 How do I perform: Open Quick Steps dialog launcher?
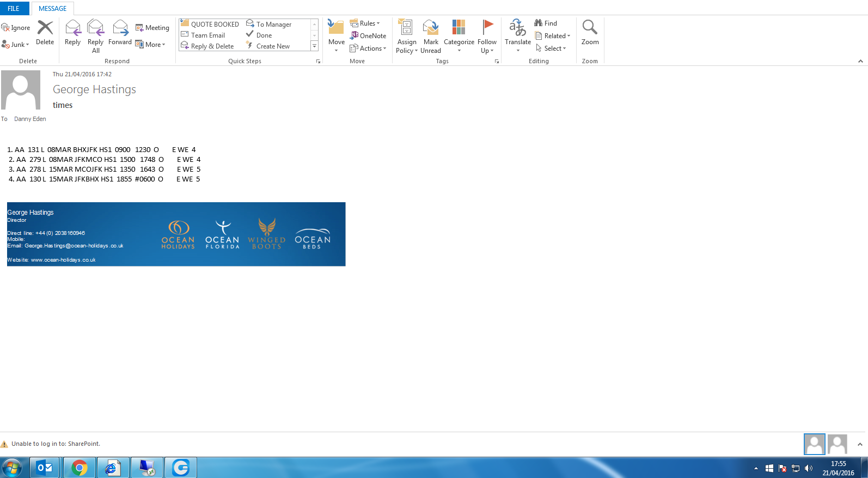click(318, 62)
